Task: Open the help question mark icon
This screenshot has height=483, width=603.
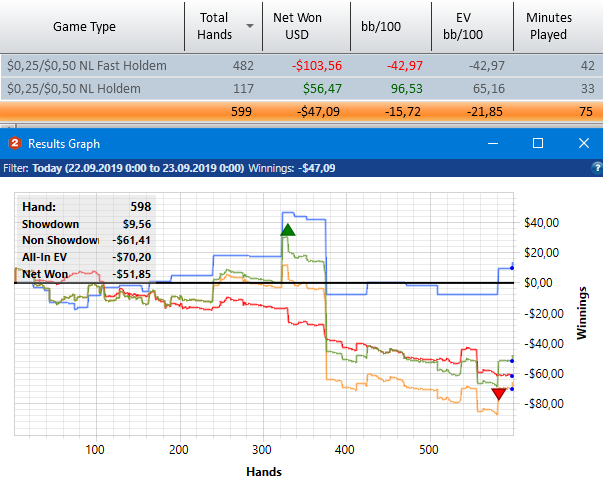Action: [x=597, y=168]
